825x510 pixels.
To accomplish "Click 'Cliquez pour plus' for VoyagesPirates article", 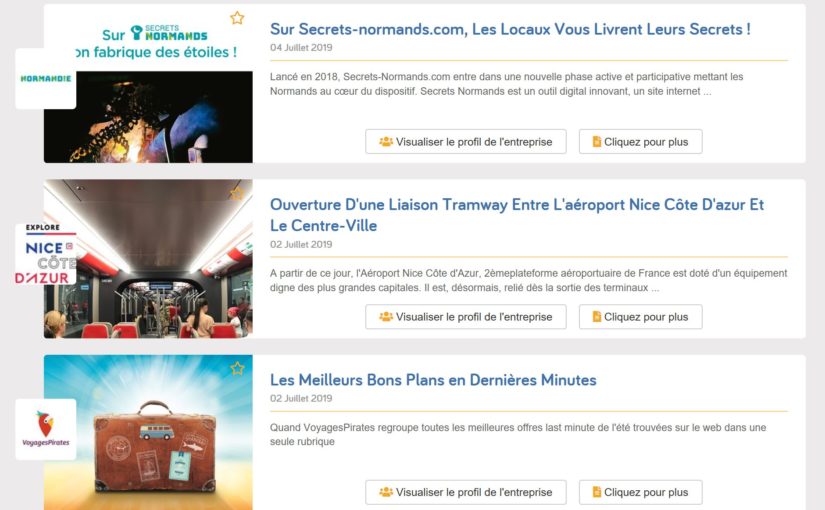I will (640, 492).
